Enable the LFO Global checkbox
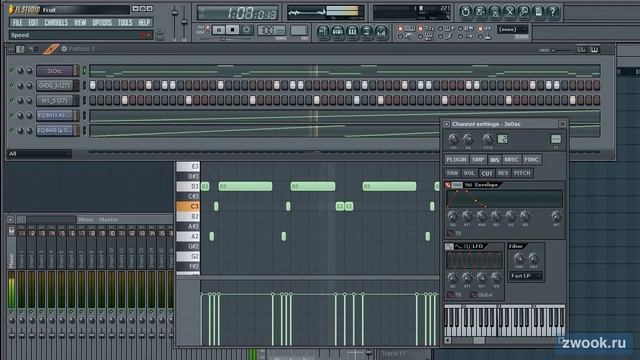Viewport: 640px width, 360px height. 473,295
